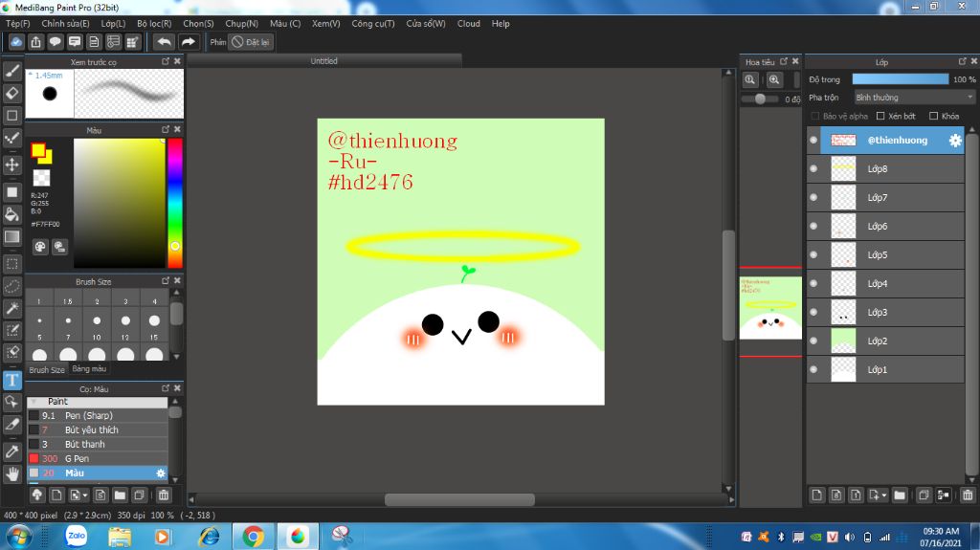Open the Cloud menu

[469, 24]
